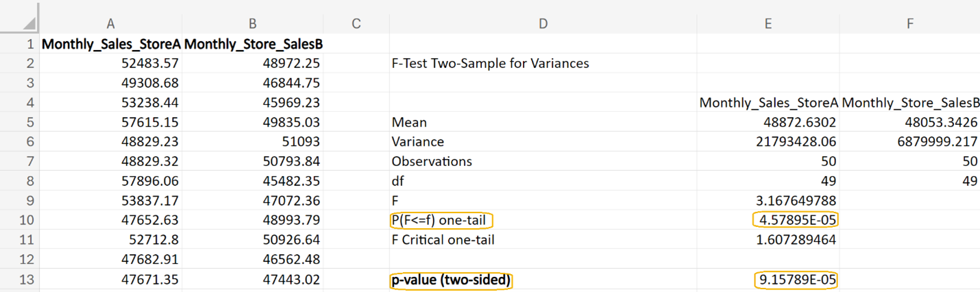Select column A header
The image size is (980, 292).
pos(110,24)
